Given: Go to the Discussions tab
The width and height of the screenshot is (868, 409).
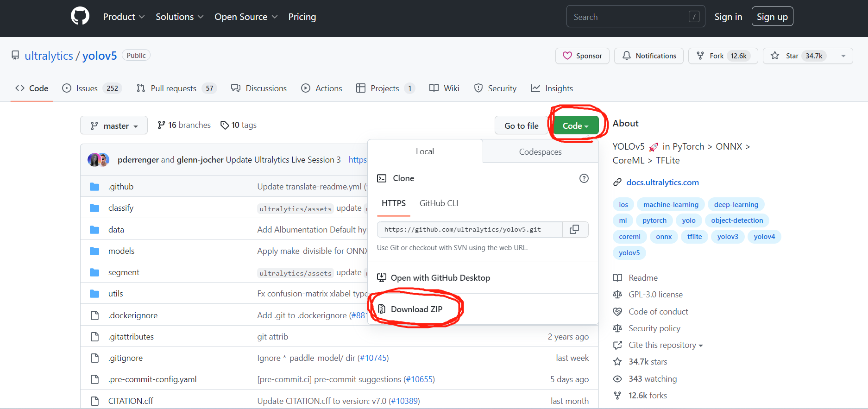Looking at the screenshot, I should click(x=259, y=88).
